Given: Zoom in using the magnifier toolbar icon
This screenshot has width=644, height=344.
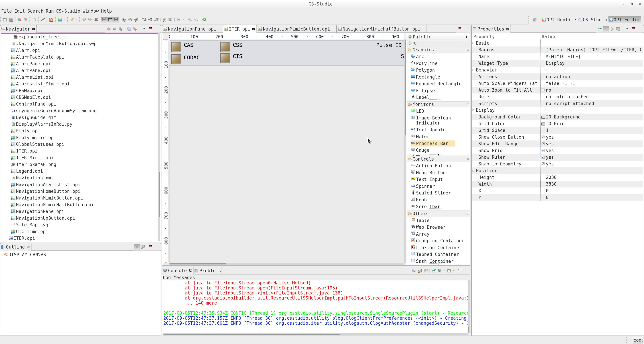Looking at the screenshot, I should [190, 19].
